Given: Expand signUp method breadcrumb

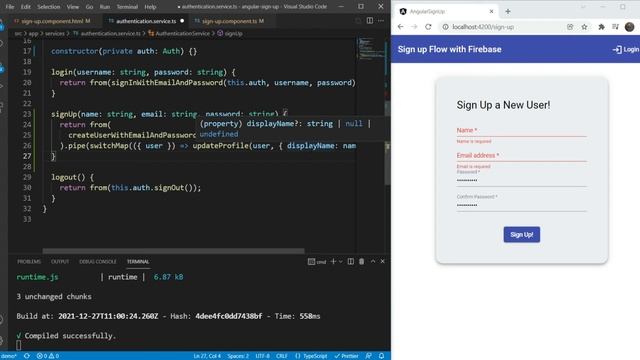Looking at the screenshot, I should tap(230, 33).
